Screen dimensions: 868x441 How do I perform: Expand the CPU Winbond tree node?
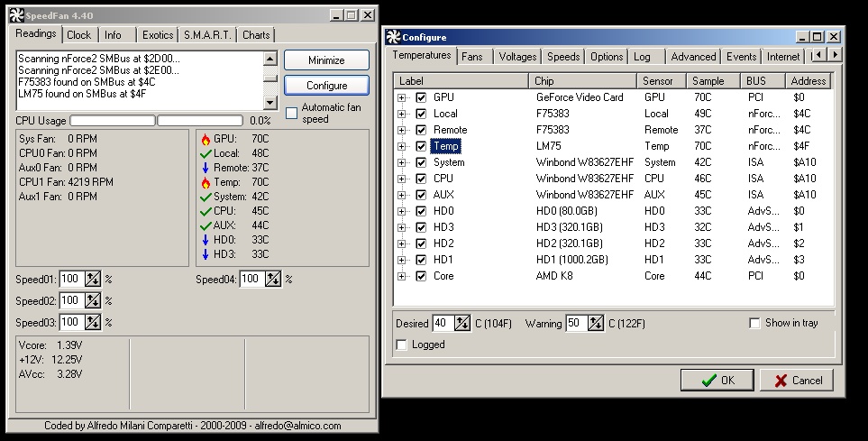pos(401,179)
